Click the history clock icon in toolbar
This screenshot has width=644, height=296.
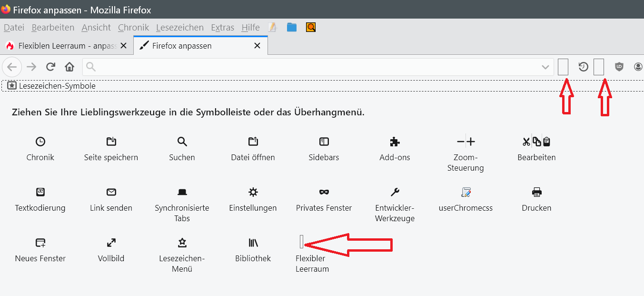click(x=583, y=67)
